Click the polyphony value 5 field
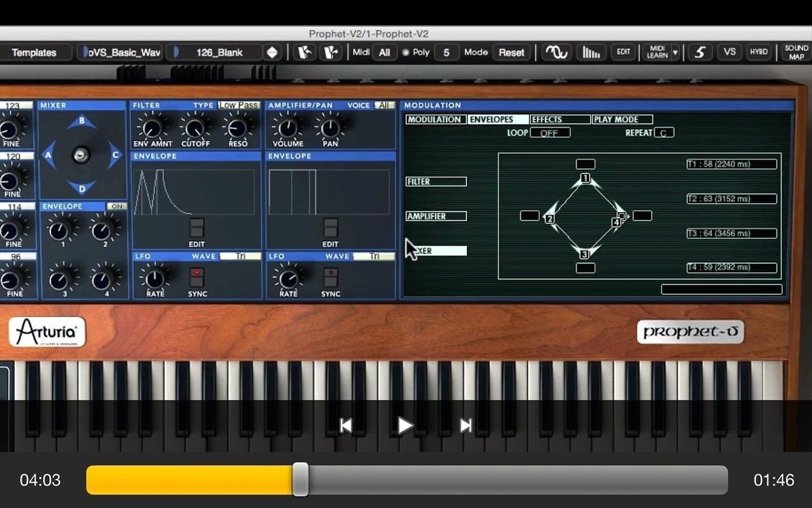This screenshot has width=812, height=508. (x=446, y=52)
